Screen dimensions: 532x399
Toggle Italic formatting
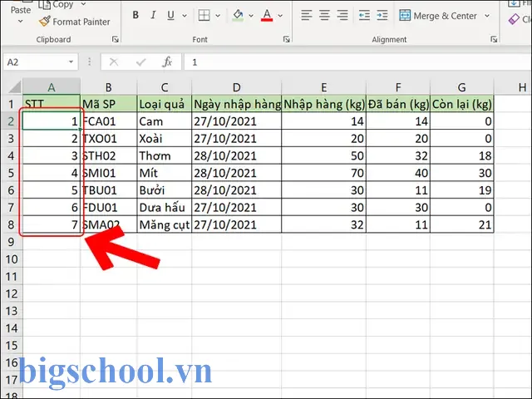coord(153,15)
